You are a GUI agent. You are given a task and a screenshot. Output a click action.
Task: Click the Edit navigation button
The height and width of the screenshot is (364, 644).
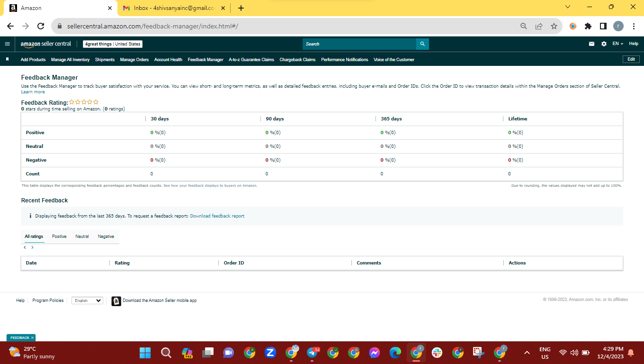click(x=631, y=59)
